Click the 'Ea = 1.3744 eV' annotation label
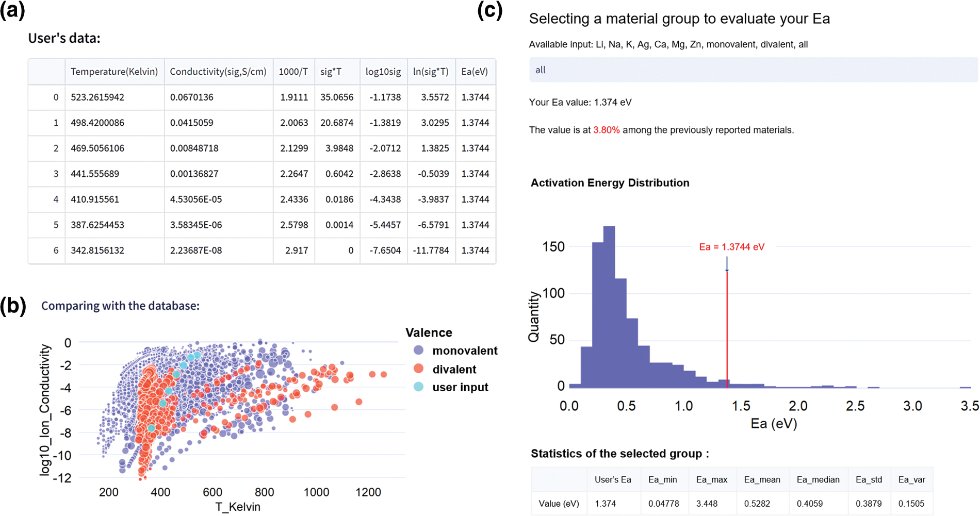This screenshot has width=980, height=516. pos(731,247)
